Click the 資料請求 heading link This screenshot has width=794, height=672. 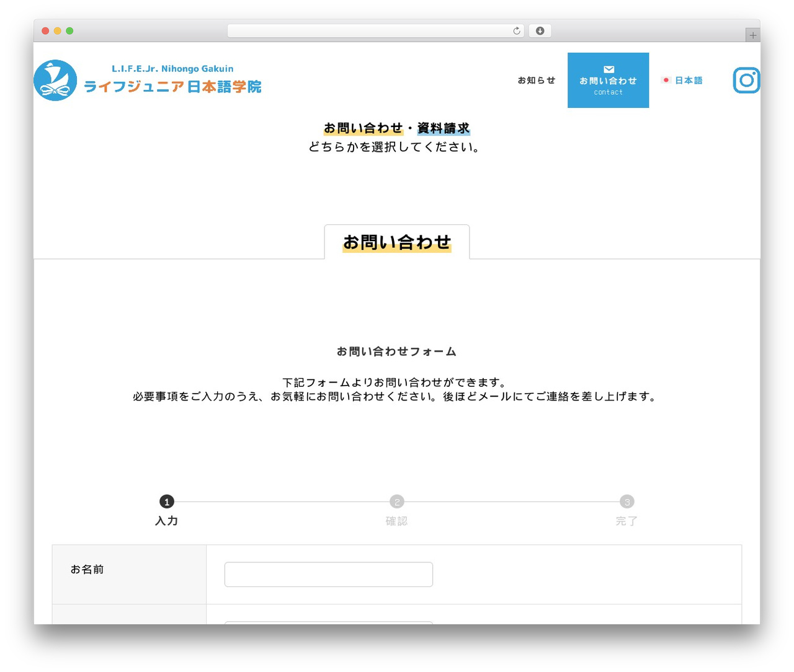coord(444,128)
